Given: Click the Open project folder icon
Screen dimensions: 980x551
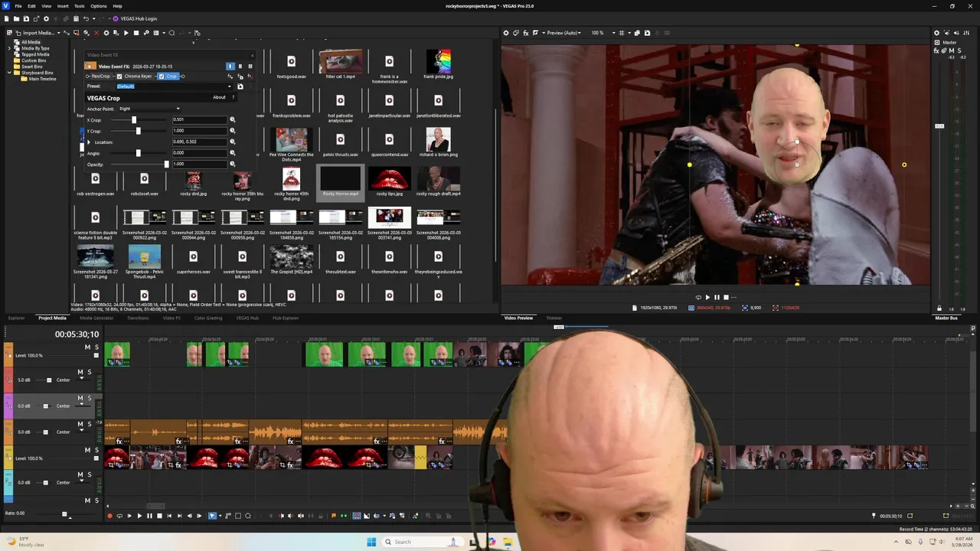Looking at the screenshot, I should click(x=16, y=18).
